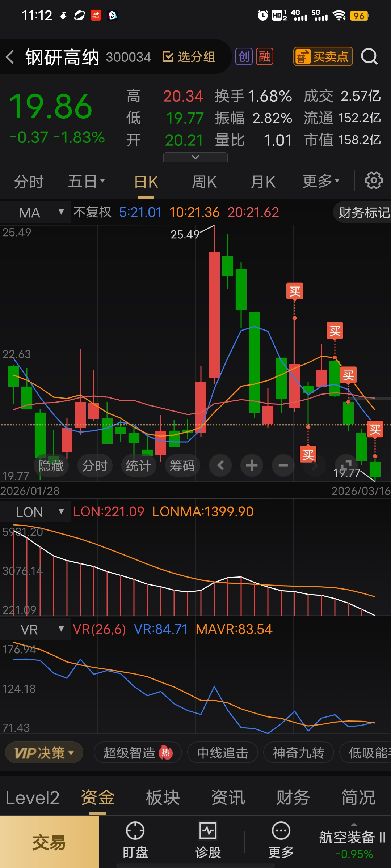Open chart settings gear icon

pos(374,180)
